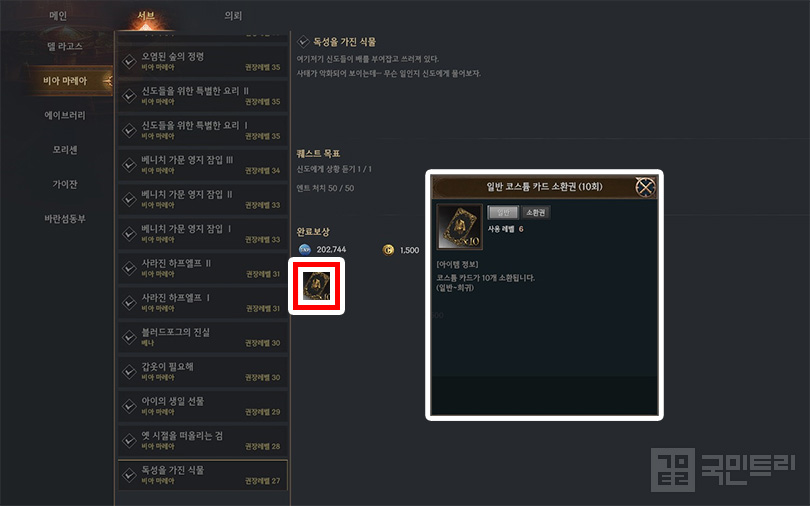Click the 일반 grade tag in popup
The height and width of the screenshot is (506, 810).
[x=503, y=212]
